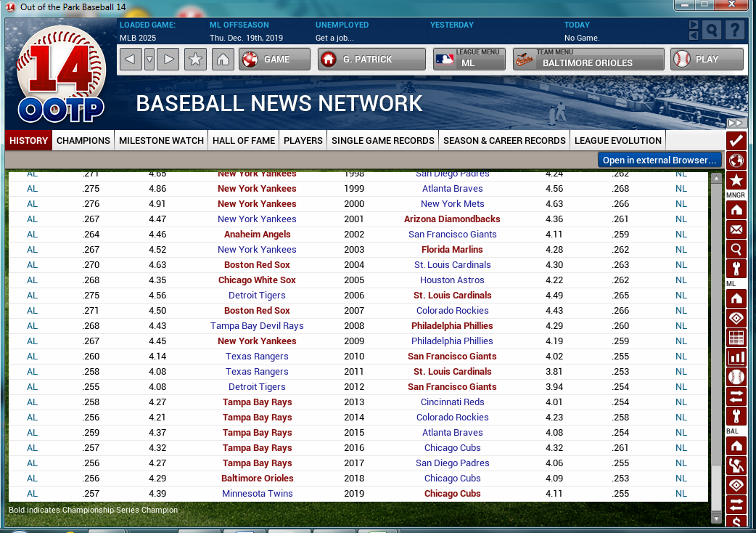
Task: Click the scrollbar up arrow in the history table
Action: click(716, 179)
